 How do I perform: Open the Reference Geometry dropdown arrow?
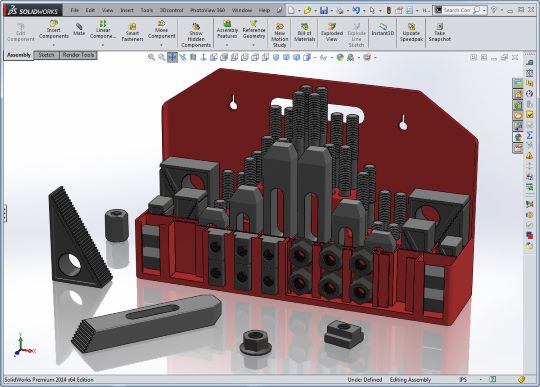pos(253,45)
